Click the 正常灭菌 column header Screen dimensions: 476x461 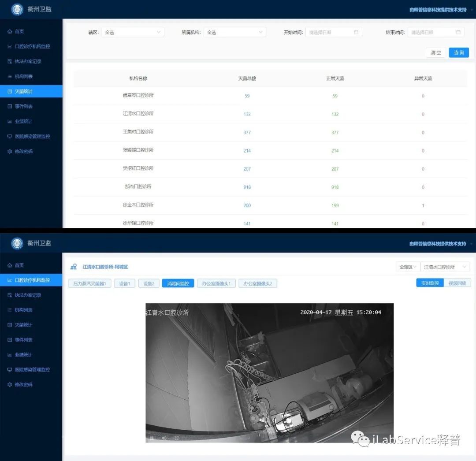[335, 78]
